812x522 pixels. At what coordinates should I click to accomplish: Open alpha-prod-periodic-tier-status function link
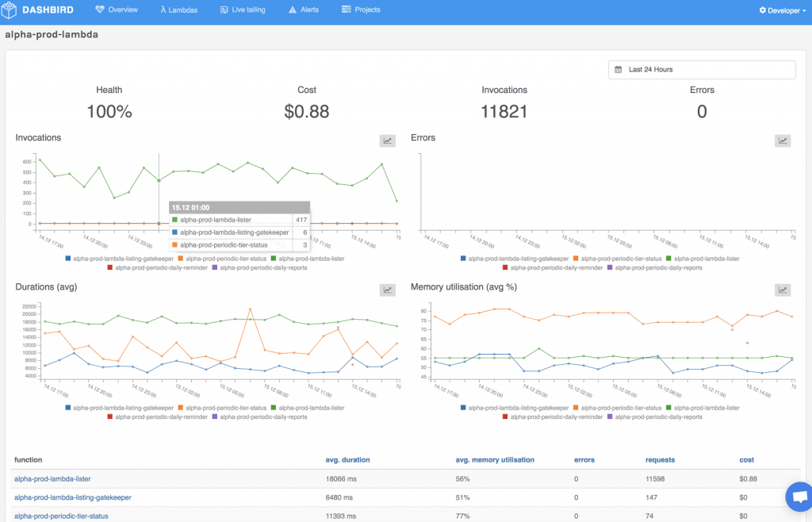click(x=61, y=516)
